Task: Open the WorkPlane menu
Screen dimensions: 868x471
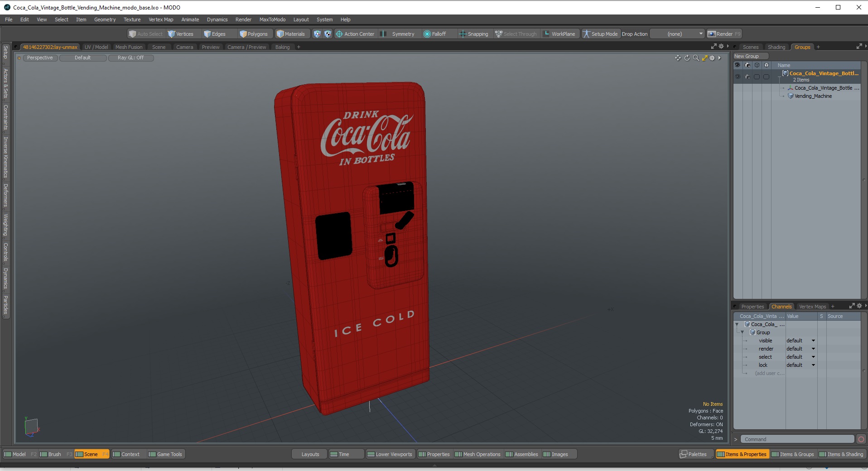Action: (559, 34)
